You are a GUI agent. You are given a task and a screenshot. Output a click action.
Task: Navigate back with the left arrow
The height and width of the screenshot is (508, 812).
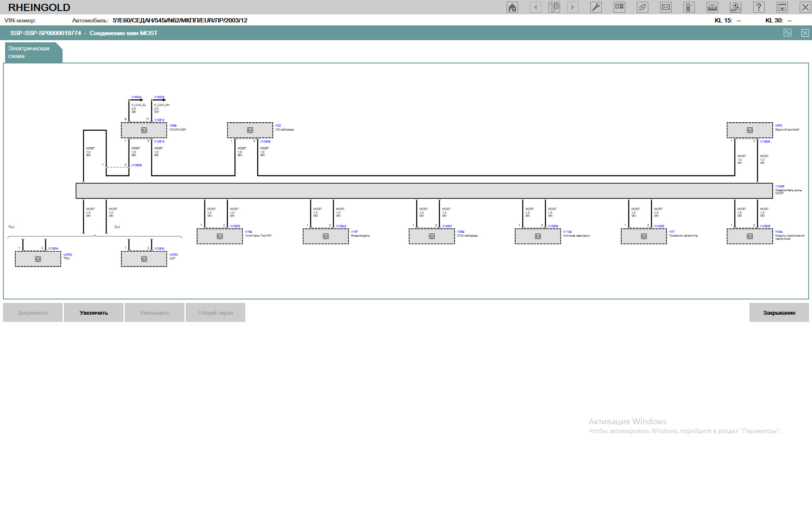535,7
